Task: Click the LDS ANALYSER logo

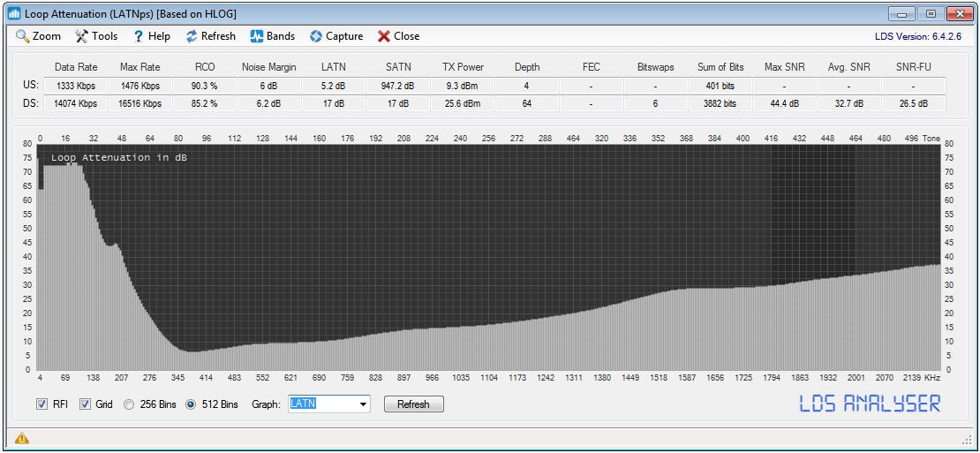Action: pyautogui.click(x=870, y=404)
